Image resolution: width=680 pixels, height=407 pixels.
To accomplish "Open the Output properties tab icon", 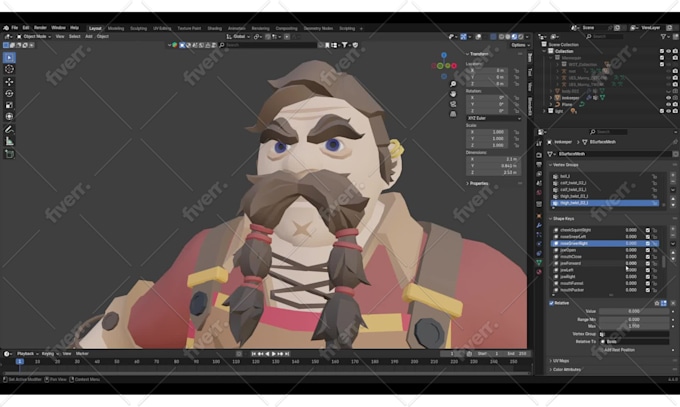I will (x=539, y=165).
